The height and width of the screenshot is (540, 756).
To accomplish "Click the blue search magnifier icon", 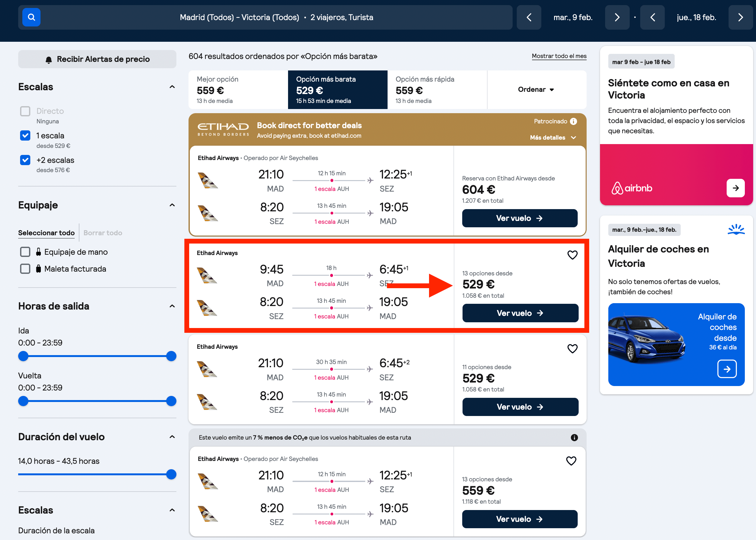I will [31, 17].
